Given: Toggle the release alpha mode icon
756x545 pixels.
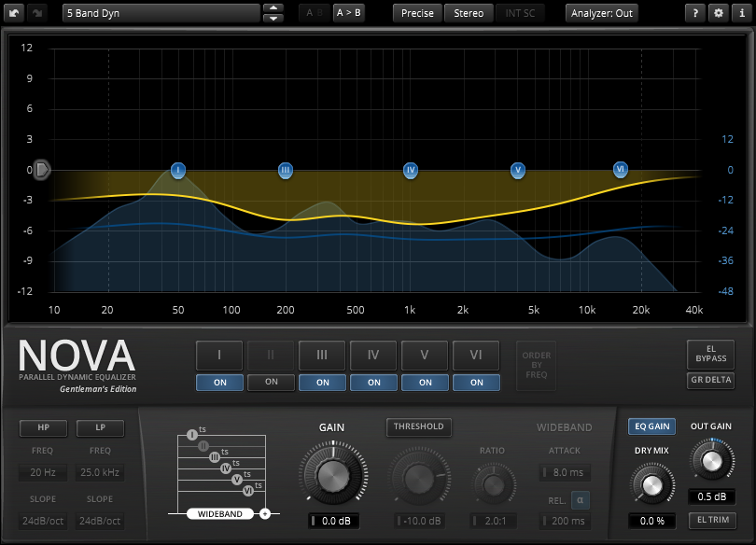Looking at the screenshot, I should pyautogui.click(x=580, y=500).
